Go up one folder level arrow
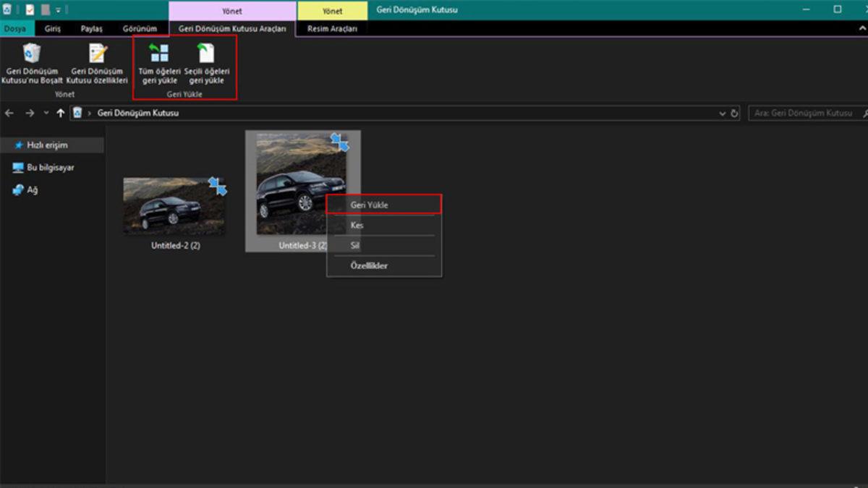The image size is (868, 488). [61, 114]
